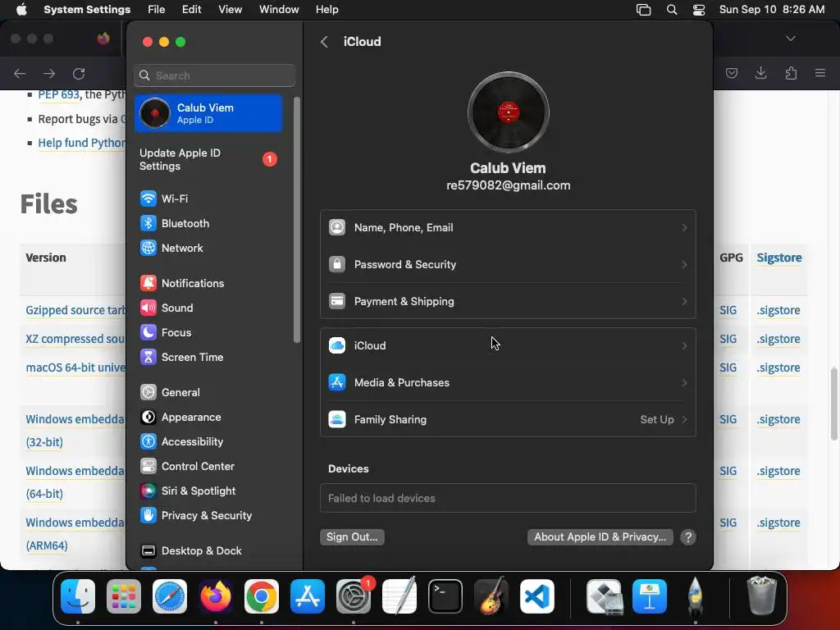Launch Visual Studio Code from Dock
840x630 pixels.
[537, 596]
